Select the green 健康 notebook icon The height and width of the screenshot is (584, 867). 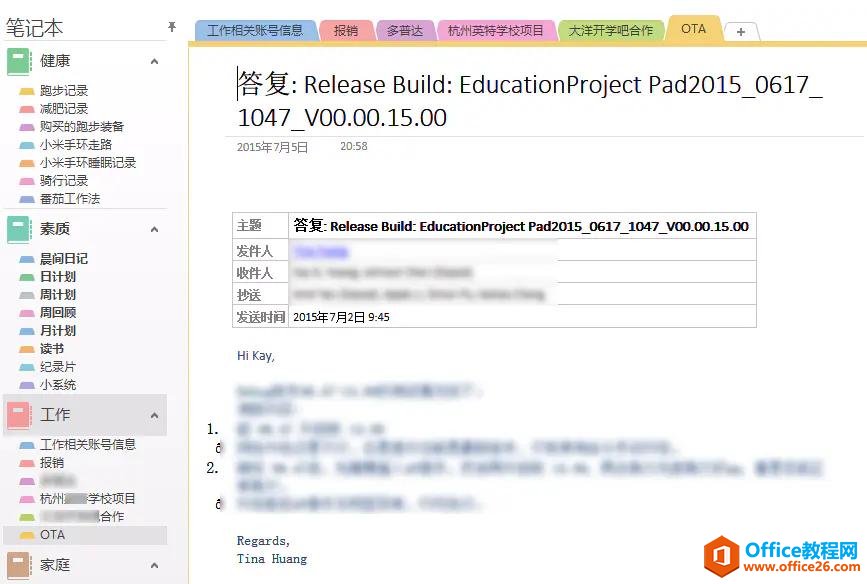pos(16,60)
